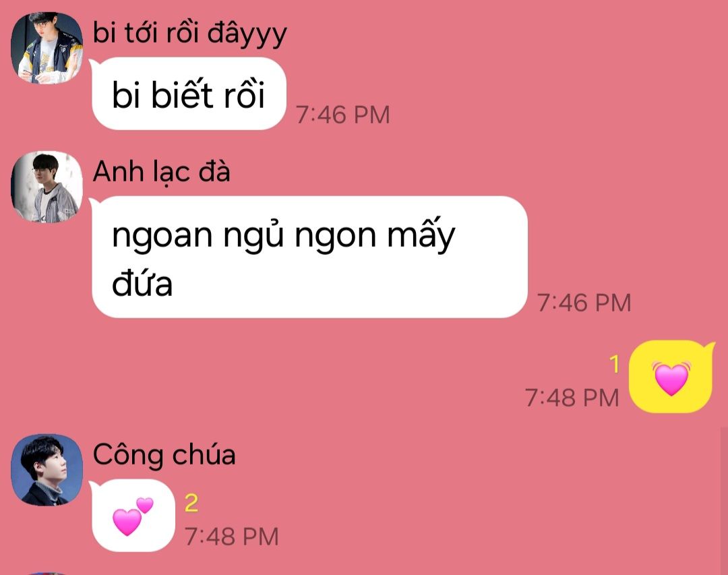This screenshot has width=728, height=575.
Task: Select the "bi biết rồi" message bubble
Action: coord(188,94)
